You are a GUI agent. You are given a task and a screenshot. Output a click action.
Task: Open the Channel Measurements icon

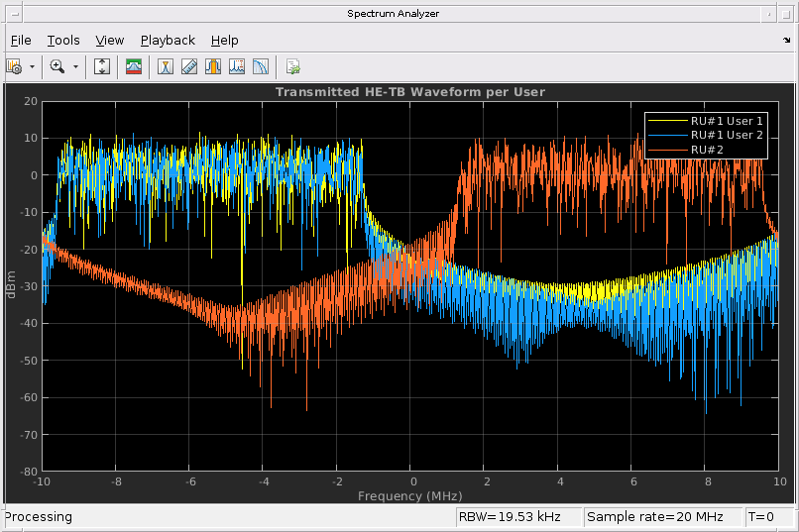[212, 66]
